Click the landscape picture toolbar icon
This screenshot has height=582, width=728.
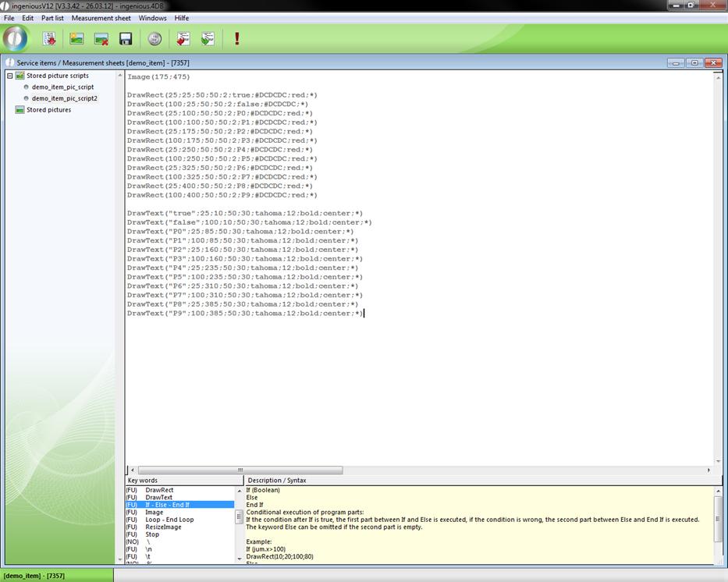pos(76,38)
